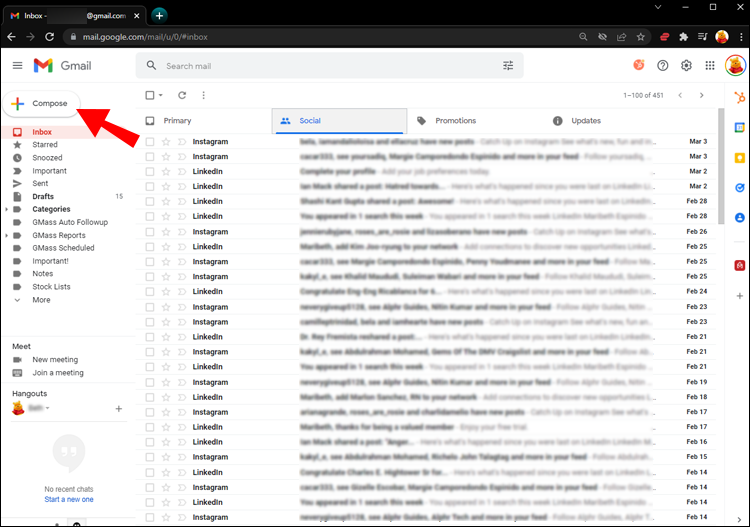Click the Gmail logo
The width and height of the screenshot is (750, 527).
click(62, 66)
